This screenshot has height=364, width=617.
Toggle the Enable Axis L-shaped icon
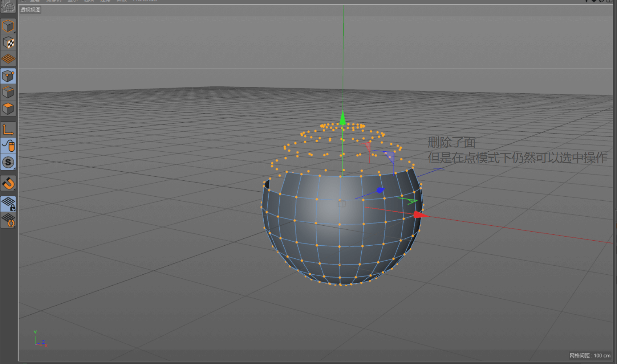click(x=8, y=130)
